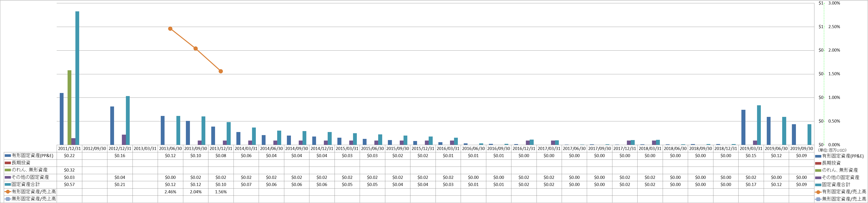This screenshot has width=868, height=203.
Task: Click the orange line marker at 2013/06/30
Action: [x=170, y=29]
